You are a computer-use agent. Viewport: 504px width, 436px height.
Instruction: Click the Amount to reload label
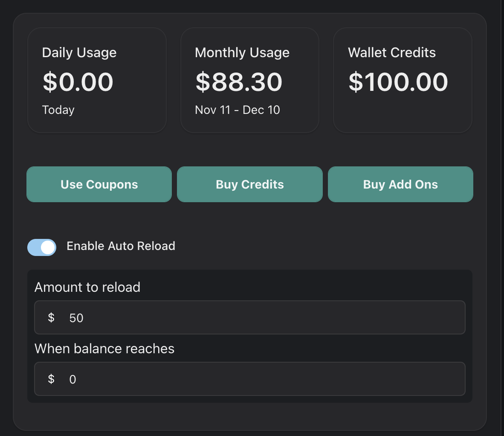click(x=87, y=287)
